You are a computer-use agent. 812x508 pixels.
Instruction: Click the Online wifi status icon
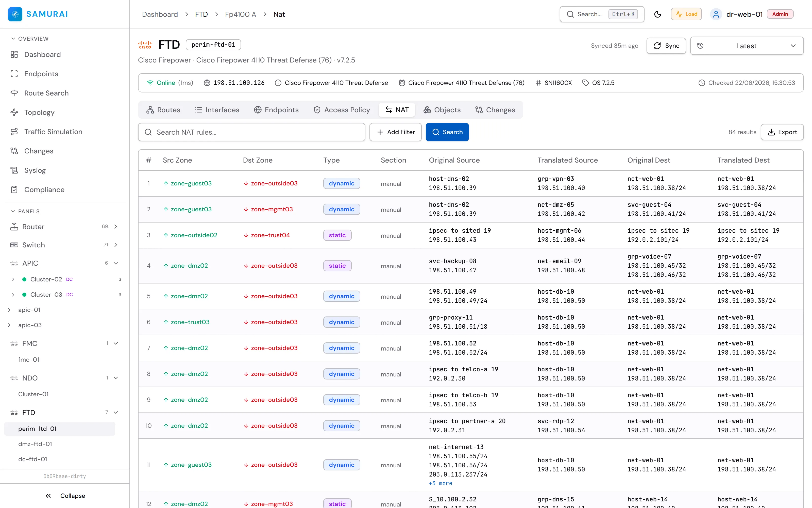click(x=150, y=83)
